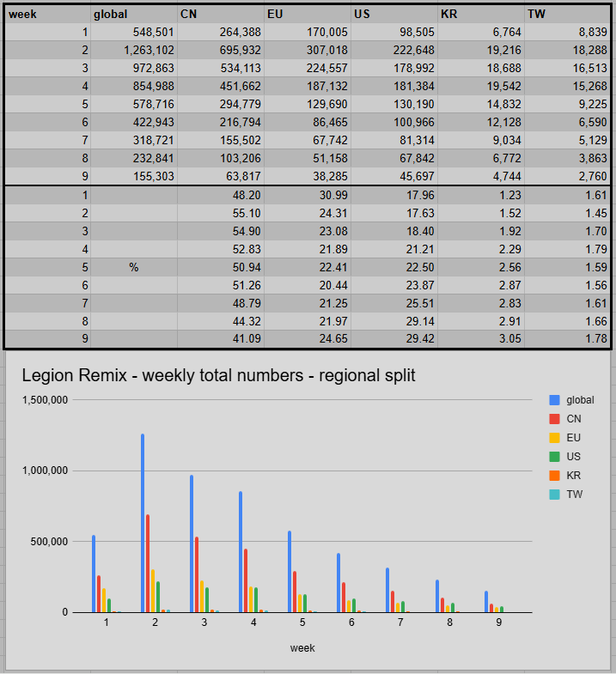Screen dimensions: 616x674
Task: Select the 1,500,000 y-axis label
Action: click(45, 400)
